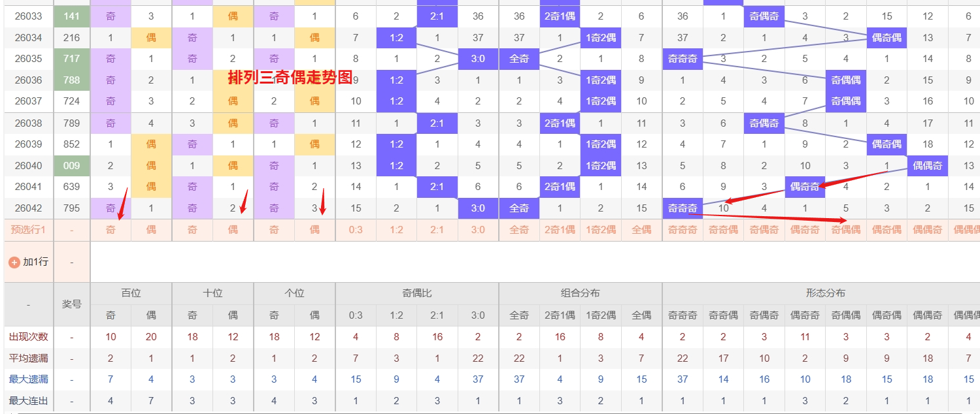
Task: Click highlighted 3:0 cell in issue 26035
Action: tap(478, 59)
